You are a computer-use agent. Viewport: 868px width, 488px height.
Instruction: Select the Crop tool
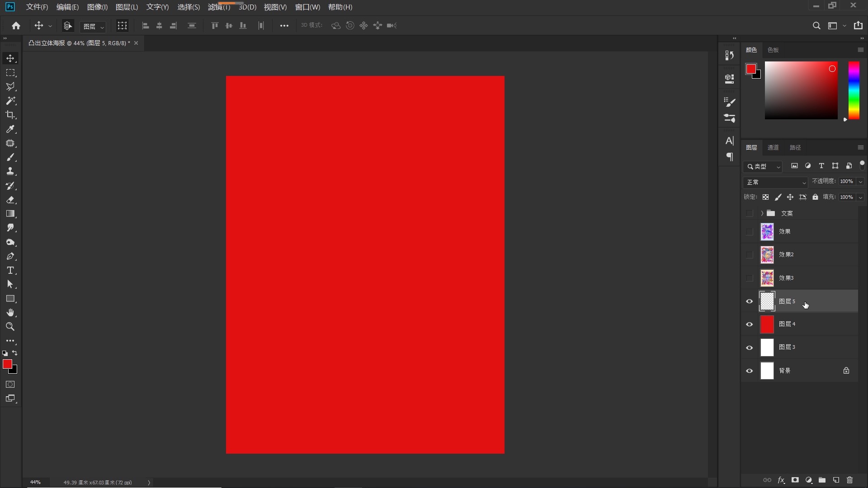pyautogui.click(x=10, y=115)
